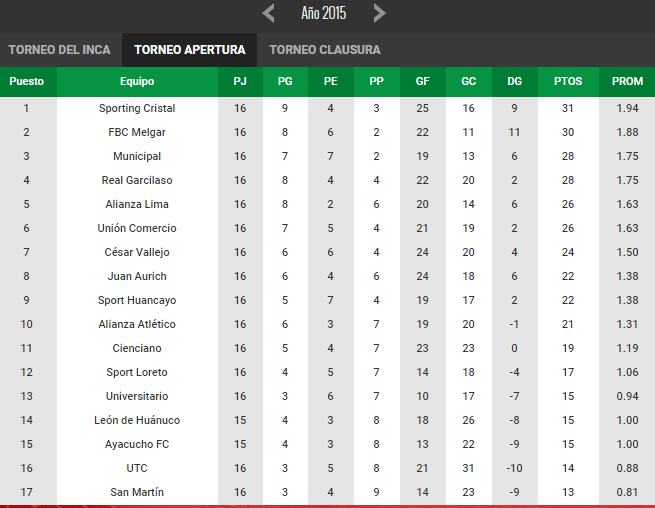Open FBC Melgar team entry
Image resolution: width=655 pixels, height=508 pixels.
137,132
